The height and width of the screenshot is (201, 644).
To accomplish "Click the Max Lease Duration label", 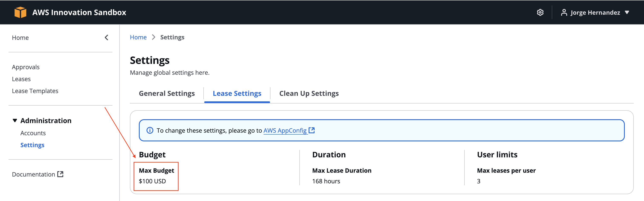I will 342,171.
